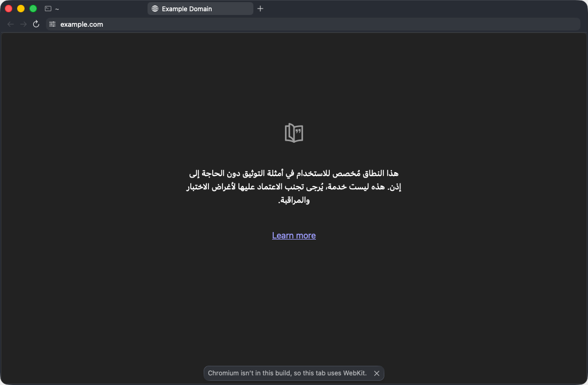Reload the page with the refresh icon

pos(36,24)
